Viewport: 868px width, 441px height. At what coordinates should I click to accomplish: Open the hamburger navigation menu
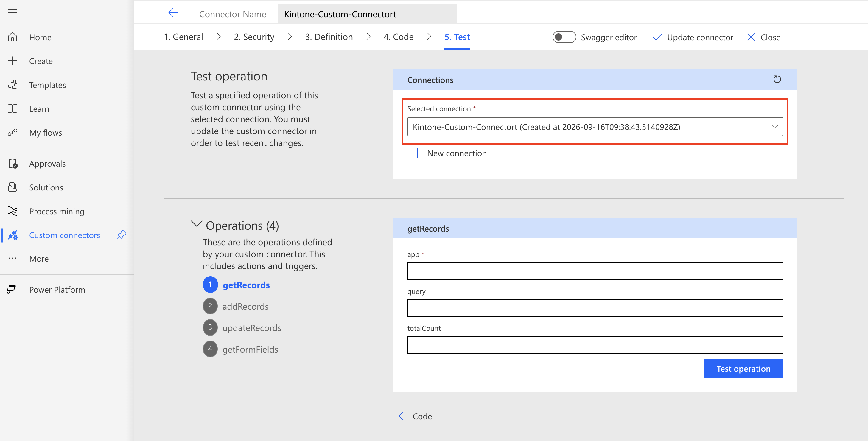click(x=13, y=13)
